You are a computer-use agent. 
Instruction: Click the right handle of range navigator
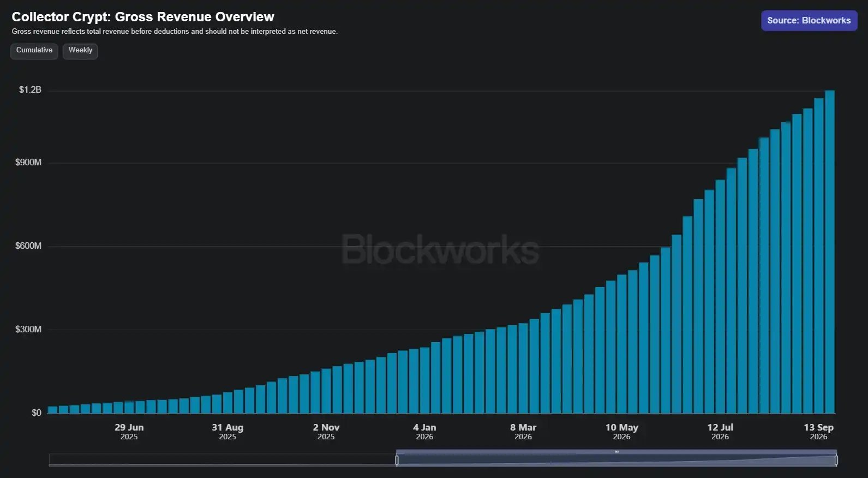[836, 461]
